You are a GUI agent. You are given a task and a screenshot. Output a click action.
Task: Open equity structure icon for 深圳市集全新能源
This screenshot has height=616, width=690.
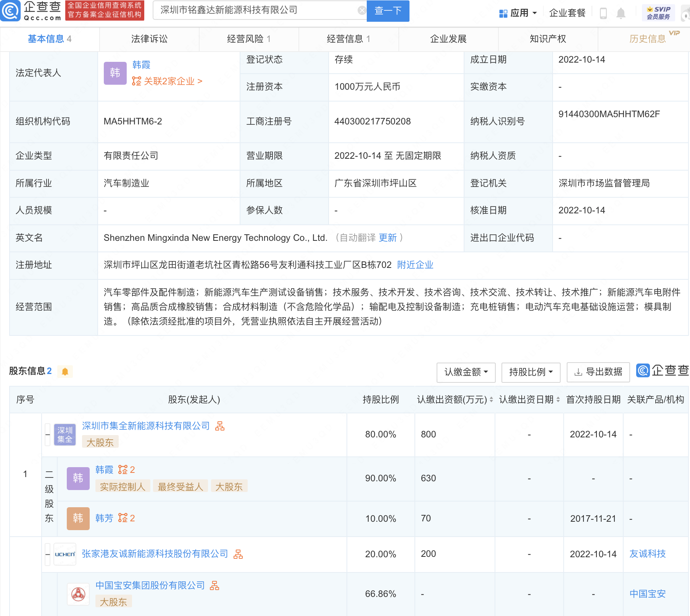(x=220, y=426)
